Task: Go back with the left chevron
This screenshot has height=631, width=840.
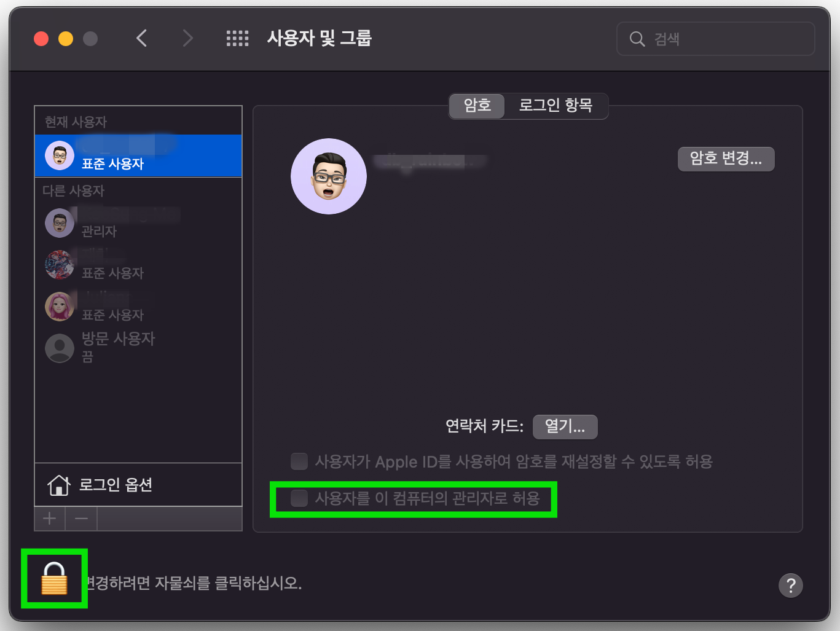Action: click(x=142, y=39)
